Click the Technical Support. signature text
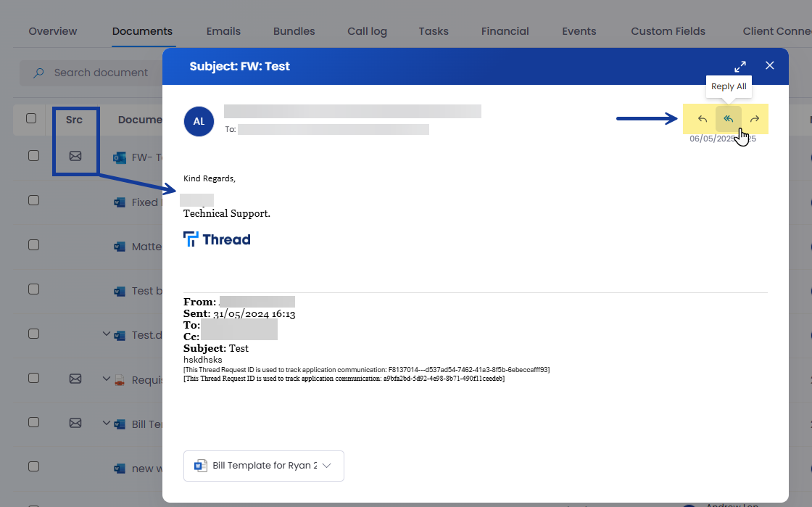 227,213
